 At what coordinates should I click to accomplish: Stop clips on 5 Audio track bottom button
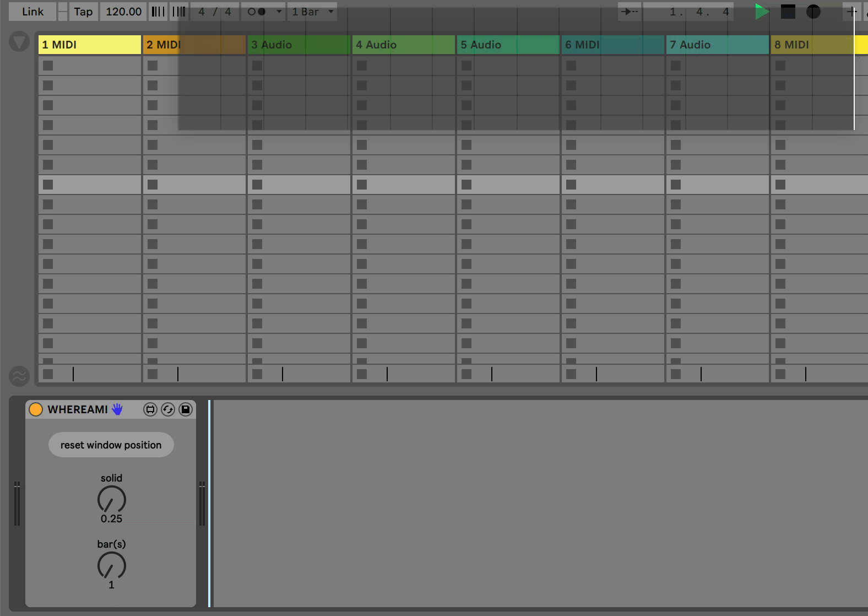[466, 374]
